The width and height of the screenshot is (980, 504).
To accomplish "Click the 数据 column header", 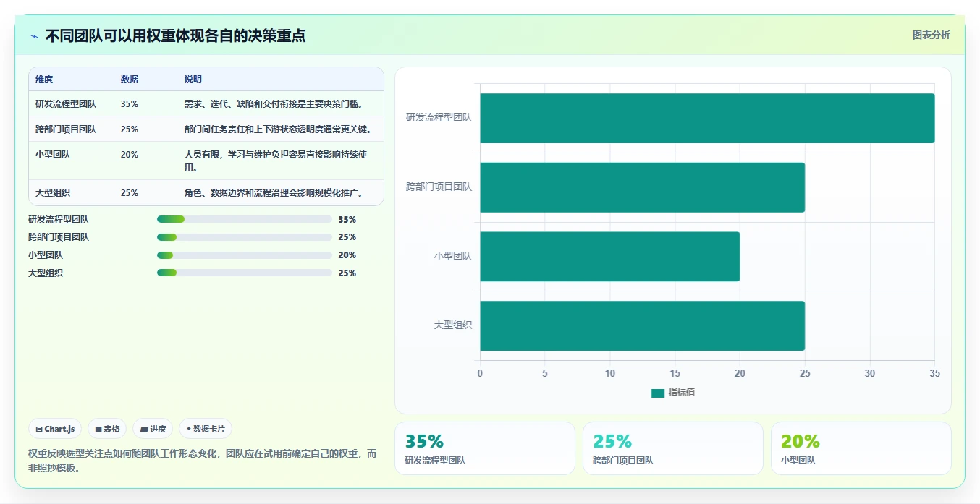I will pos(130,80).
